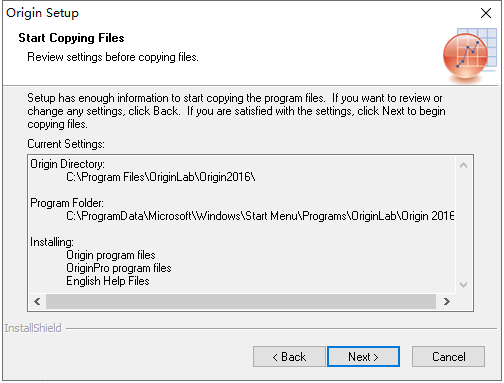Screen dimensions: 504x383
Task: Click the 'Origin program files' entry
Action: [x=111, y=255]
